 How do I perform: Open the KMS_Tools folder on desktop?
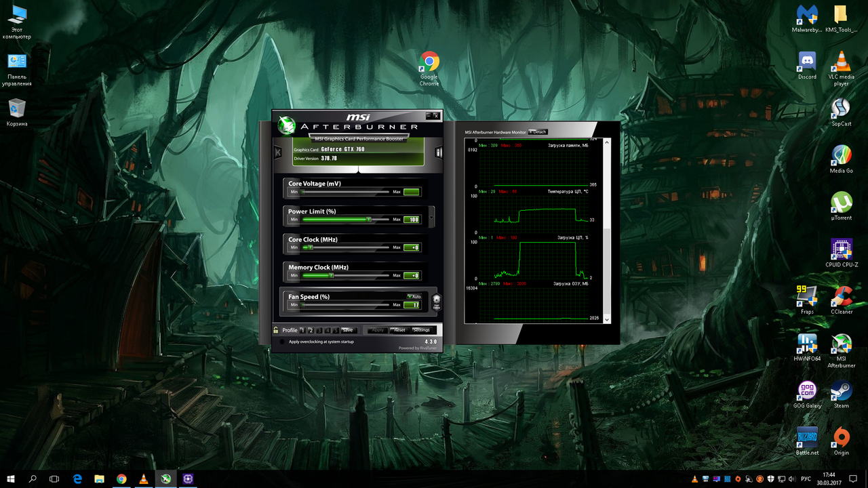tap(841, 18)
